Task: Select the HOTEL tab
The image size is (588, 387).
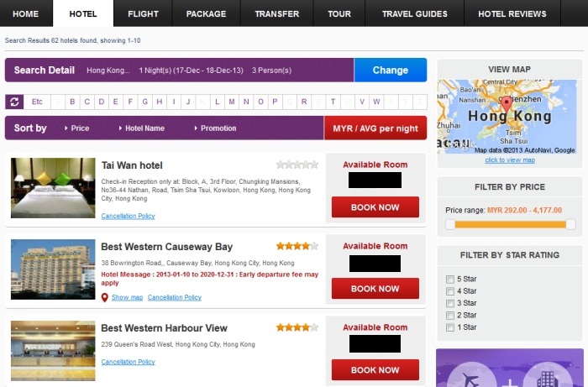Action: (83, 14)
